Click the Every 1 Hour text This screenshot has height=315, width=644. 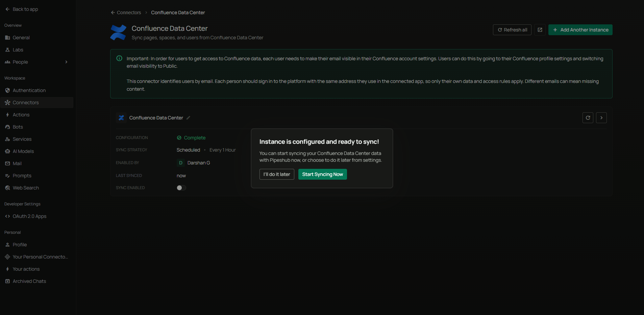(x=223, y=150)
